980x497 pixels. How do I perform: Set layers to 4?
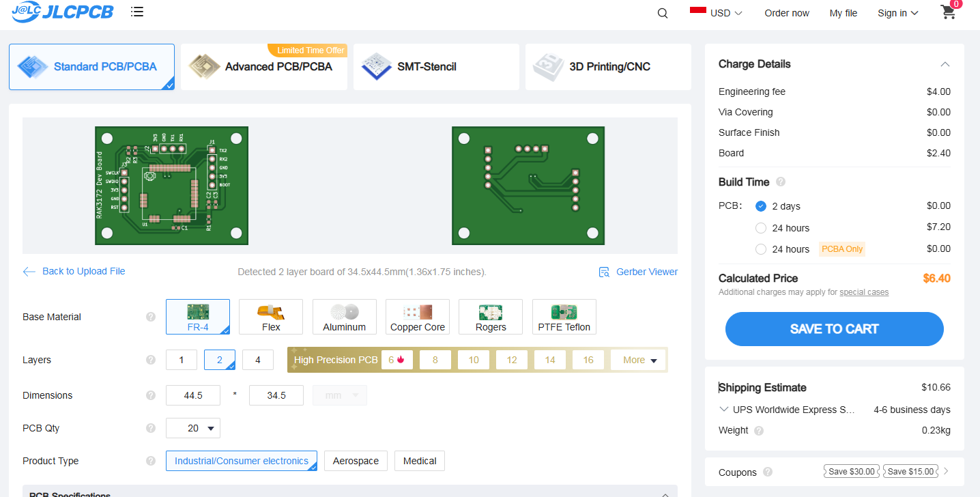[258, 360]
